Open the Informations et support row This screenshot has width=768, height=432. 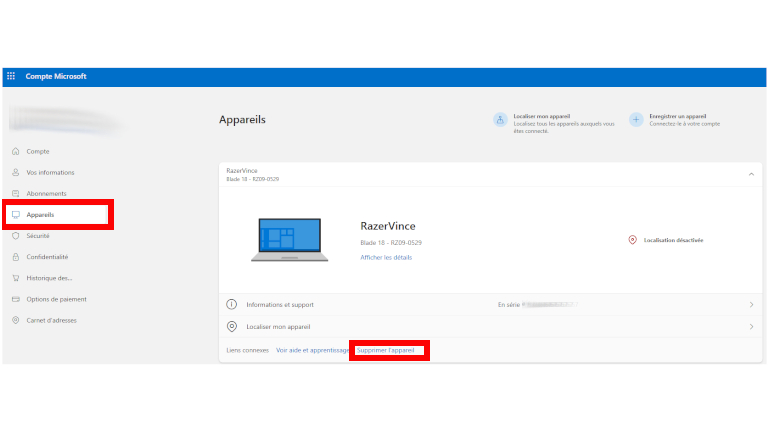click(490, 305)
